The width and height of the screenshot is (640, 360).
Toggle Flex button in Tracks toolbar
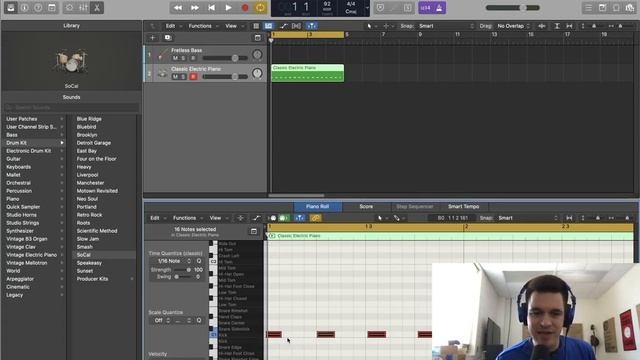pos(296,26)
